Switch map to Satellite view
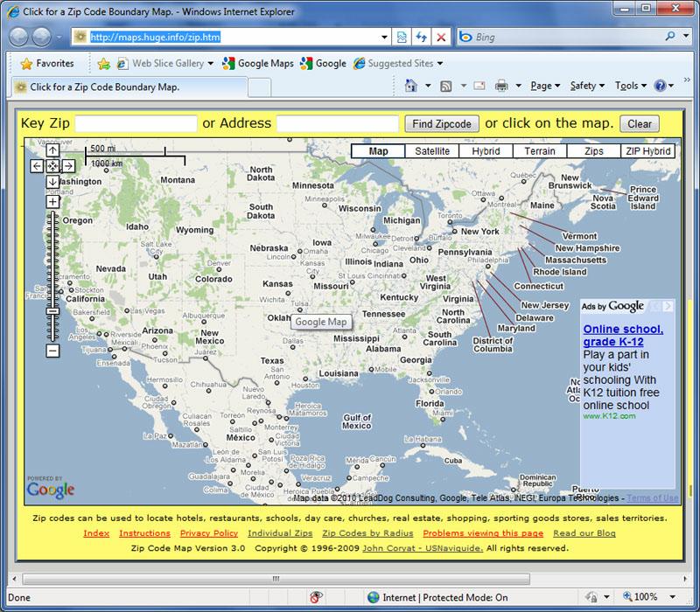 [432, 151]
